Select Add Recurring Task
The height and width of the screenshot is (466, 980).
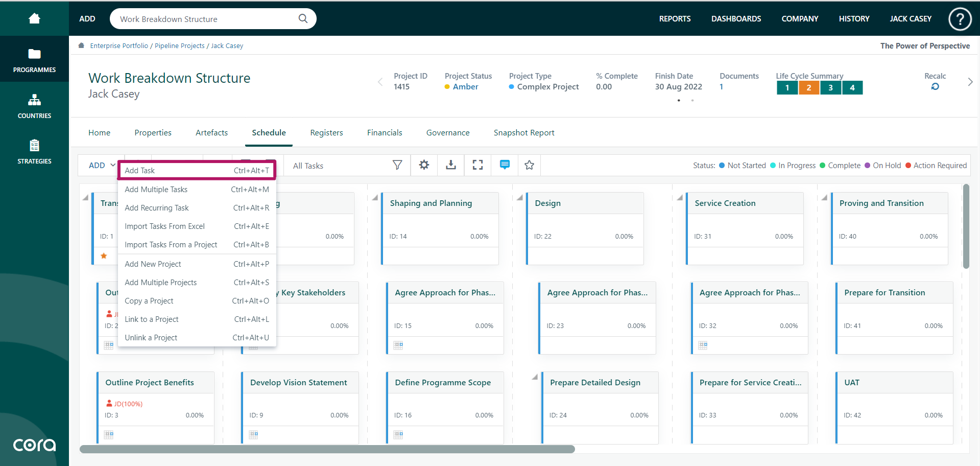coord(197,208)
